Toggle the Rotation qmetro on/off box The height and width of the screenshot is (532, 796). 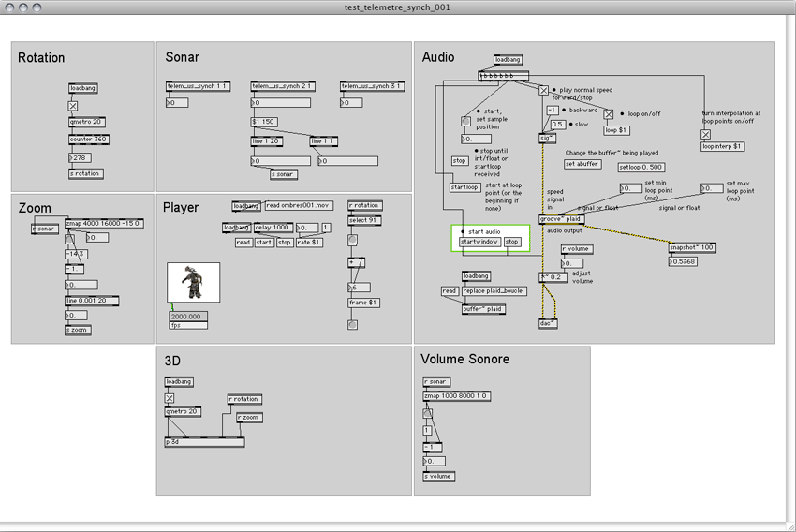pyautogui.click(x=73, y=106)
